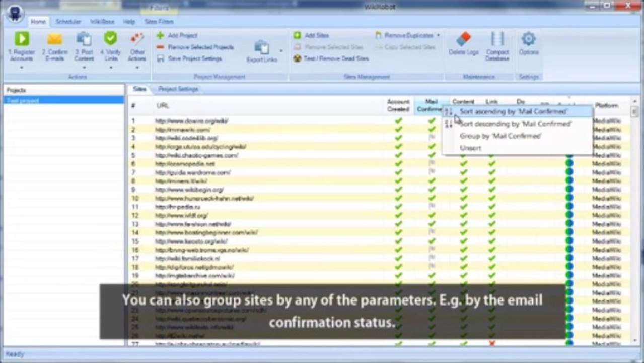Click URL in row 15
644x363 pixels.
[191, 241]
